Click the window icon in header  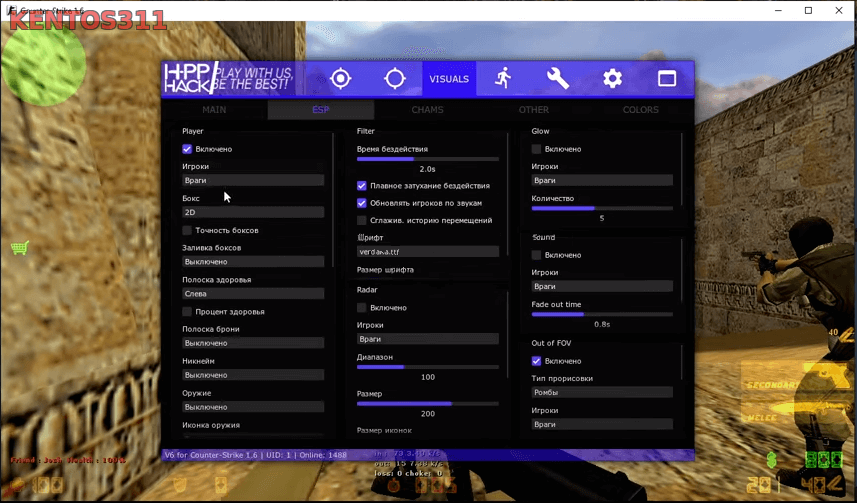tap(667, 79)
